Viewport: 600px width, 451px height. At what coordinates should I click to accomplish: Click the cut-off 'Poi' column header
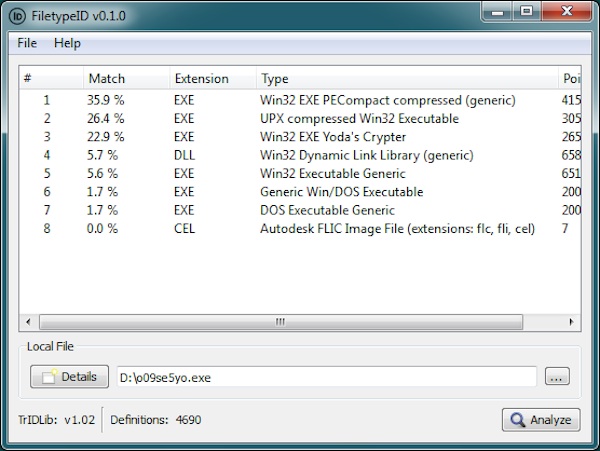(x=570, y=78)
